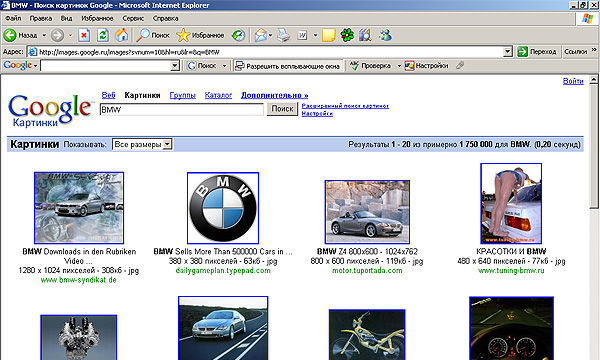Click the Проверка spellcheck button

pyautogui.click(x=371, y=66)
